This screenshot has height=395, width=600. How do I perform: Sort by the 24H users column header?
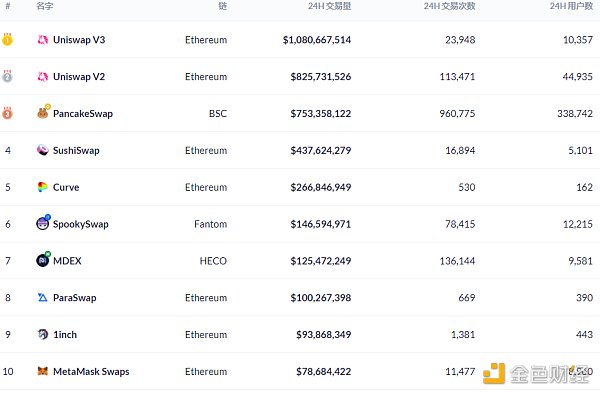[x=571, y=6]
